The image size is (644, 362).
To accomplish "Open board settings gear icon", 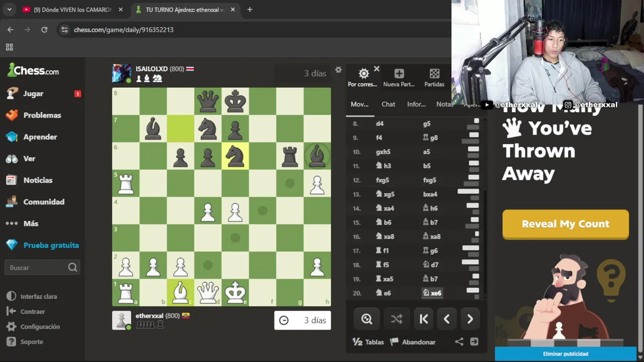I will tap(338, 70).
